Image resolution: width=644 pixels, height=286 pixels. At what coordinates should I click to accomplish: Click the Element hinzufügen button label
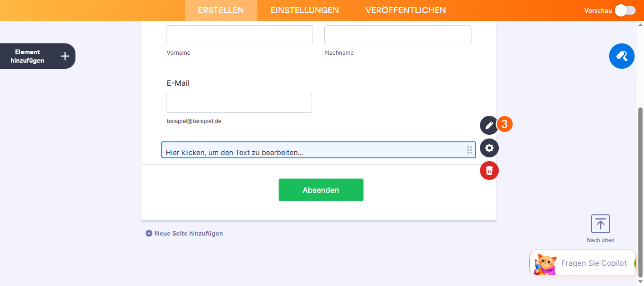pos(27,56)
